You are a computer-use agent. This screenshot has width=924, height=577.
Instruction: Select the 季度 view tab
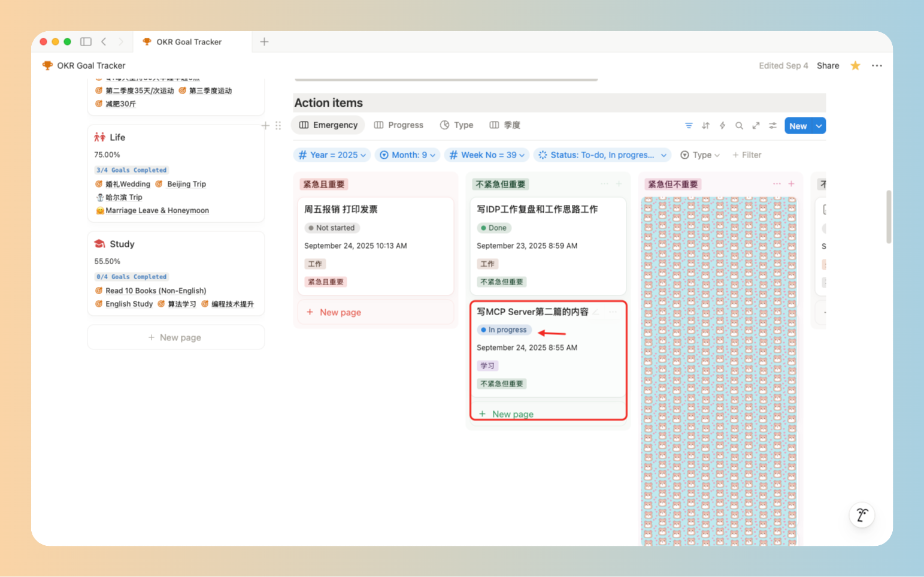pyautogui.click(x=505, y=125)
